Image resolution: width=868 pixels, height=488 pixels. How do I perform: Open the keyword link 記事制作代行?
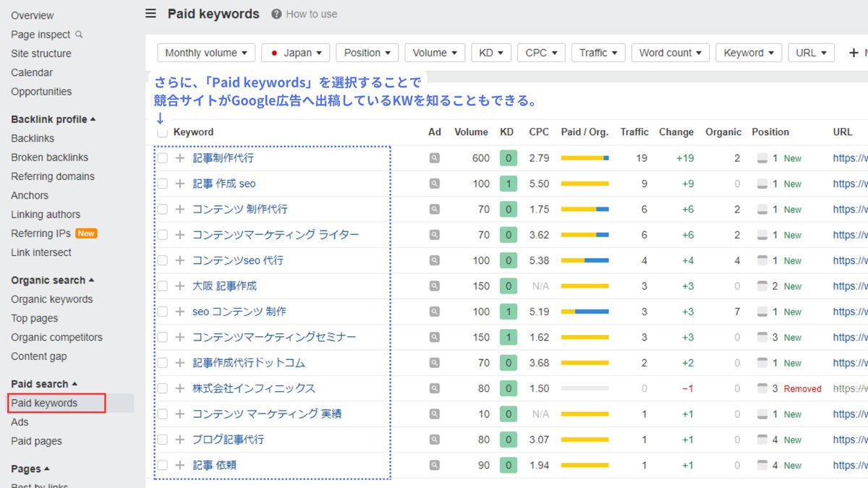[223, 158]
